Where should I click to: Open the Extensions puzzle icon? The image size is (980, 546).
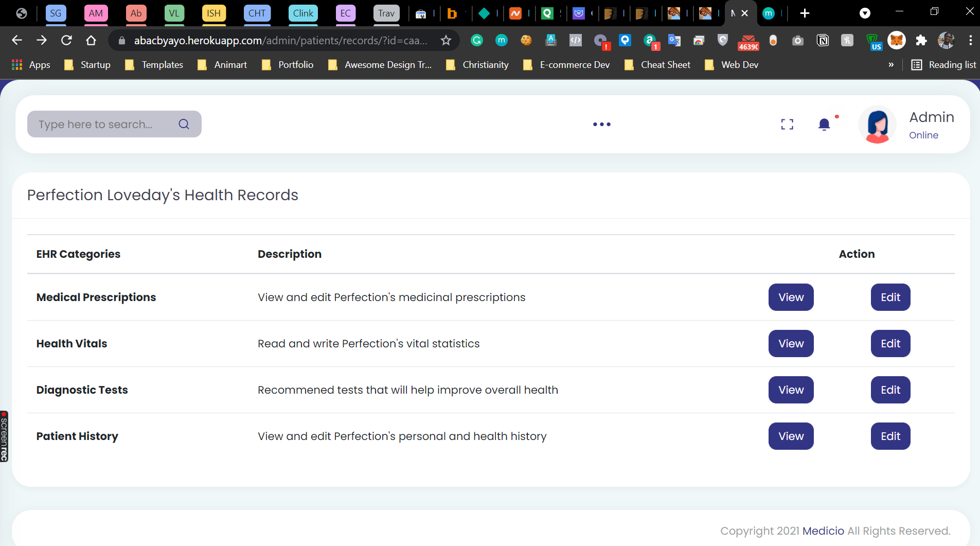(x=921, y=40)
